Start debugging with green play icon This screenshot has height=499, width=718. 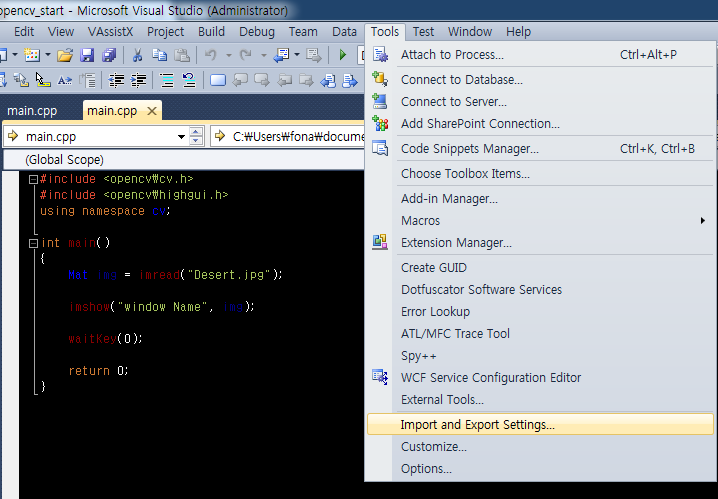pos(342,55)
